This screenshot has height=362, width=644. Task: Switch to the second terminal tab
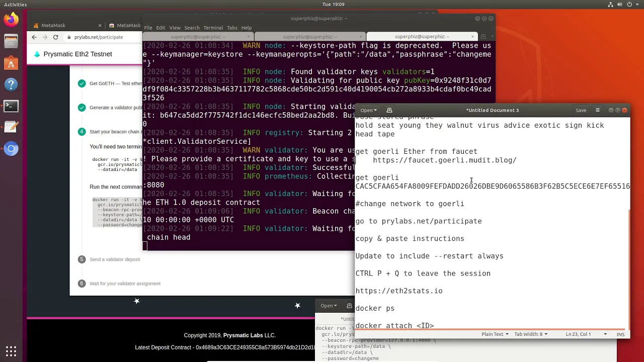pos(310,37)
